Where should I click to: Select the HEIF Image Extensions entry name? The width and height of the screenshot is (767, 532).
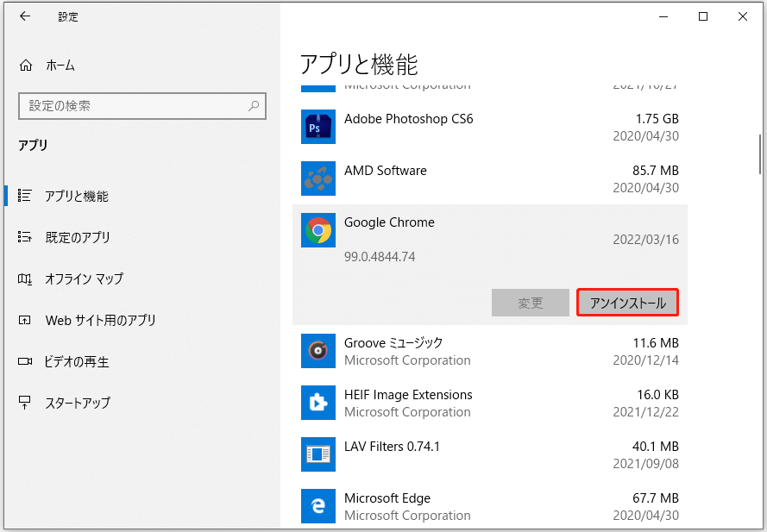pyautogui.click(x=408, y=395)
